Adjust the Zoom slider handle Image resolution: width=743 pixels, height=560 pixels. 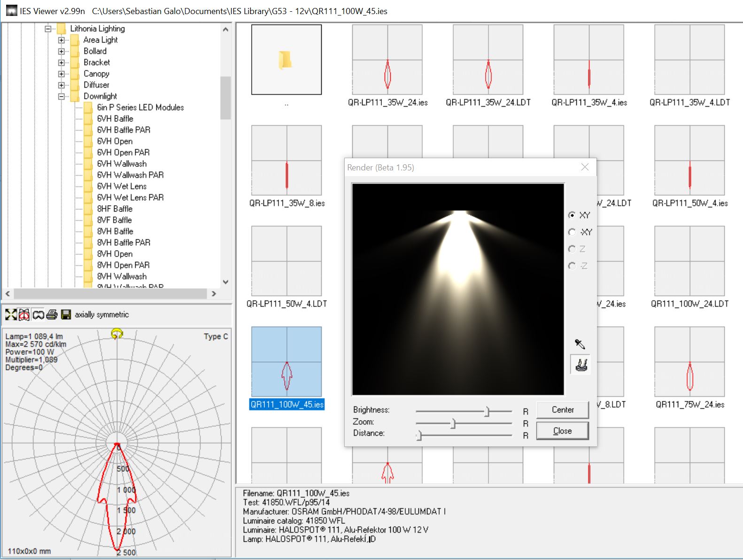click(453, 424)
